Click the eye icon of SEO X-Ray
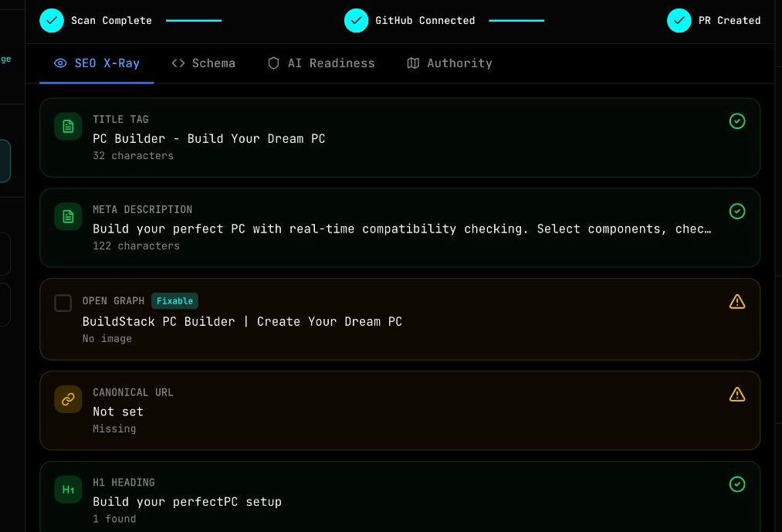Image resolution: width=782 pixels, height=532 pixels. 60,63
